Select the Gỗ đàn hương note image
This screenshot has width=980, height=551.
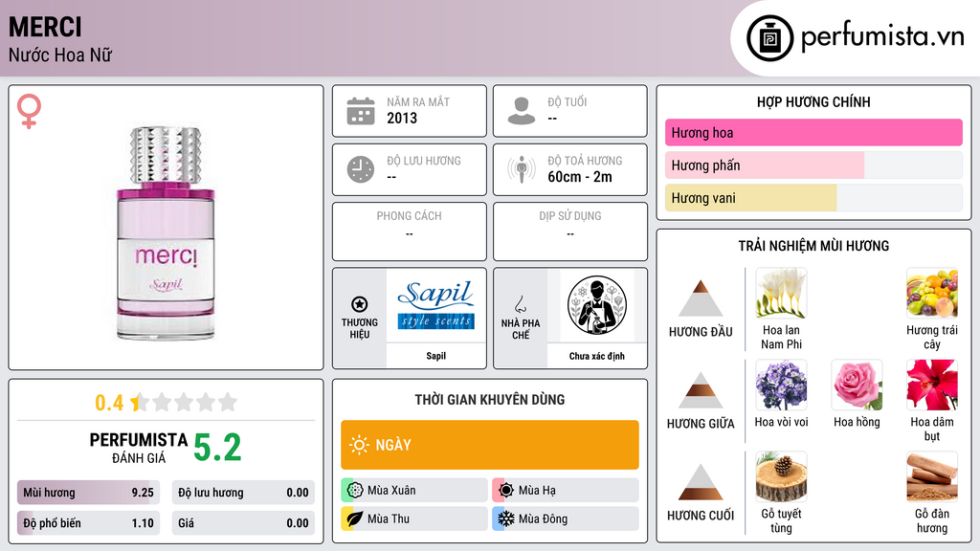click(x=932, y=477)
